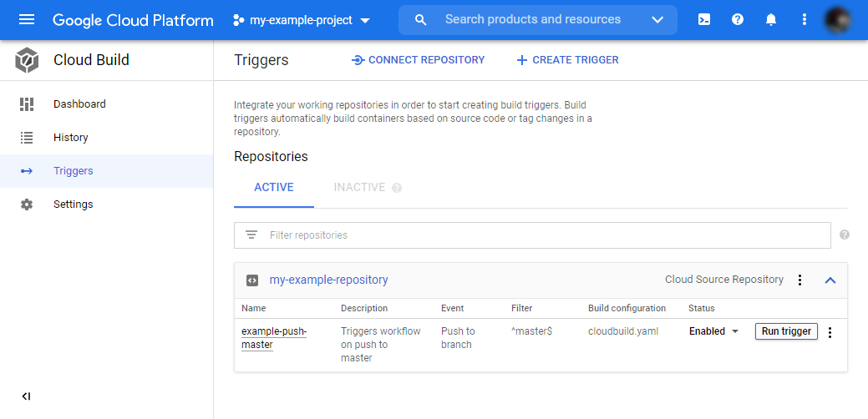This screenshot has width=868, height=419.
Task: Click the Filter column header
Action: click(522, 308)
